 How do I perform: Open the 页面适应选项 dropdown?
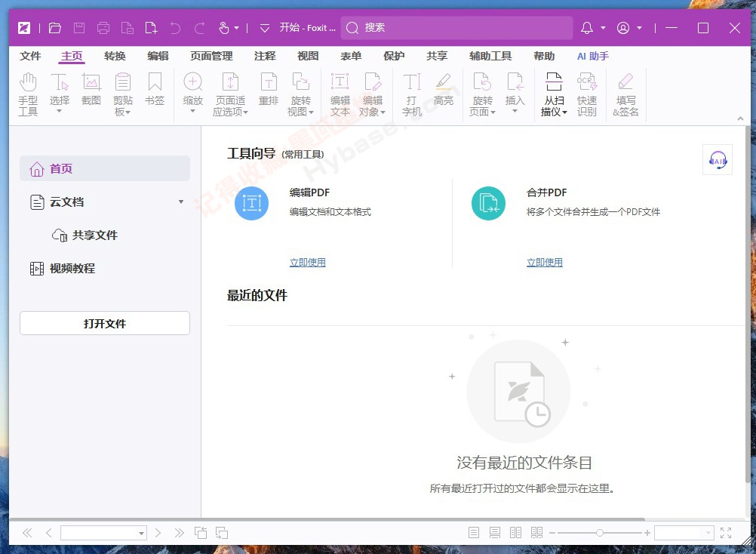246,112
